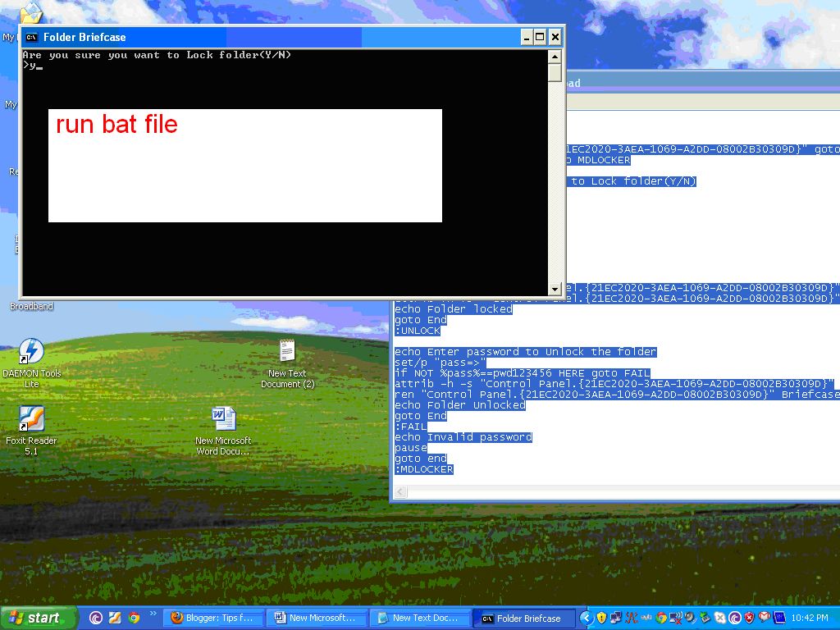Open Chrome from the Quick Launch bar
The image size is (840, 630).
(134, 618)
